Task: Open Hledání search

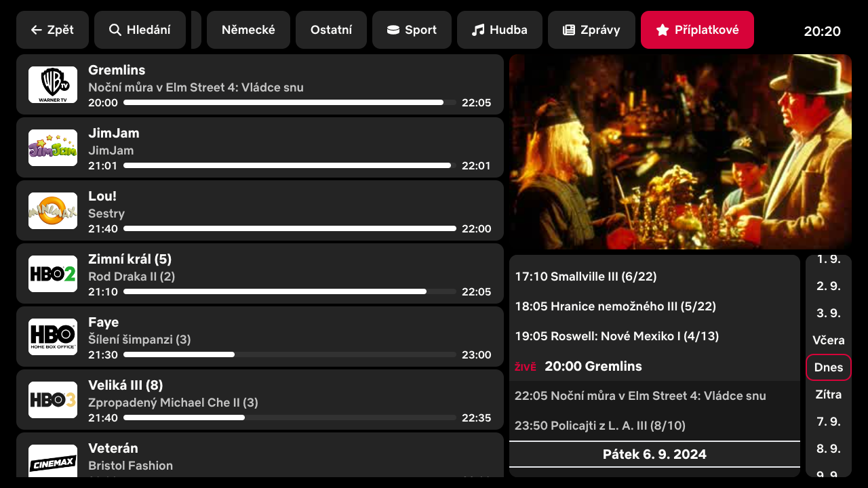Action: coord(140,30)
